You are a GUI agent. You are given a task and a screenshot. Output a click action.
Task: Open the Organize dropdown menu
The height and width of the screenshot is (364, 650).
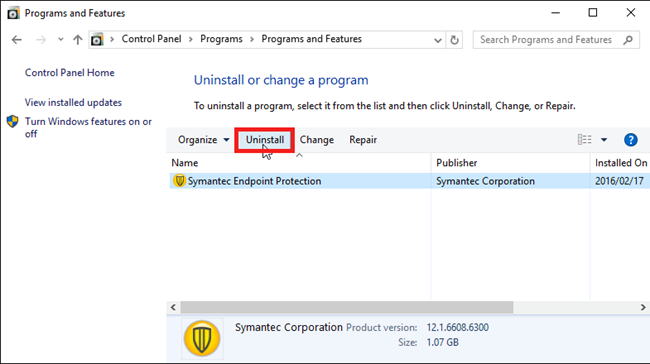[203, 140]
